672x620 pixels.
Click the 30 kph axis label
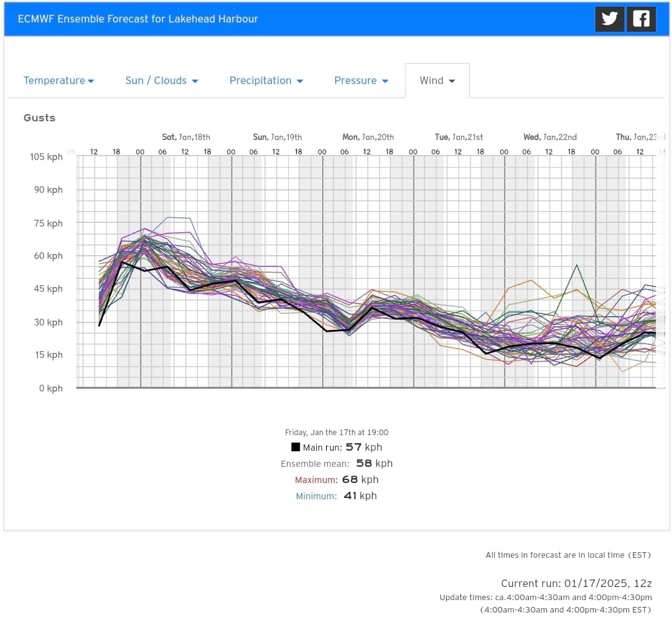click(x=49, y=322)
